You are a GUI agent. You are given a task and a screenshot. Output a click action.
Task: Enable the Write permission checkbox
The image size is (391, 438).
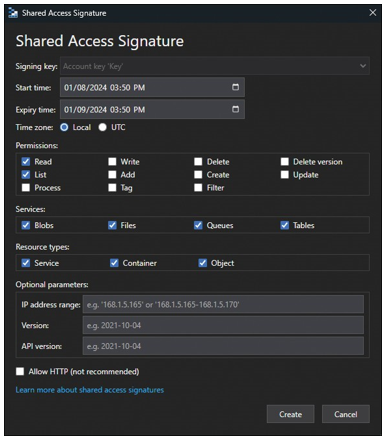[x=112, y=162]
